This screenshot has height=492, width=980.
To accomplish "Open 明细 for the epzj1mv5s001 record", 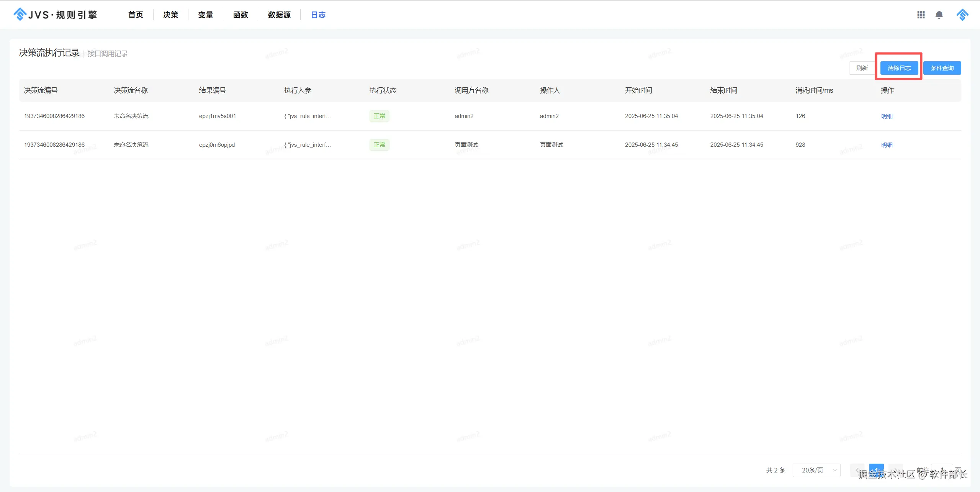I will click(887, 116).
